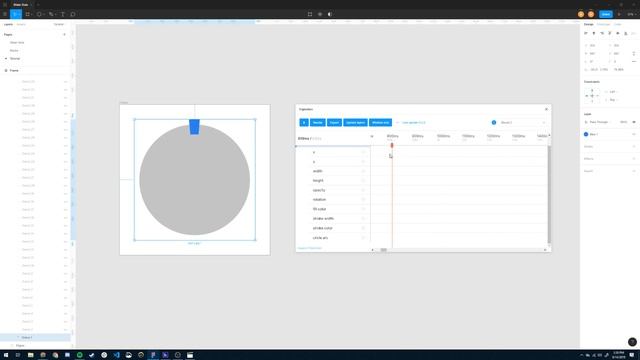Click the Support link at plugin bottom
This screenshot has height=360, width=640.
coord(310,248)
